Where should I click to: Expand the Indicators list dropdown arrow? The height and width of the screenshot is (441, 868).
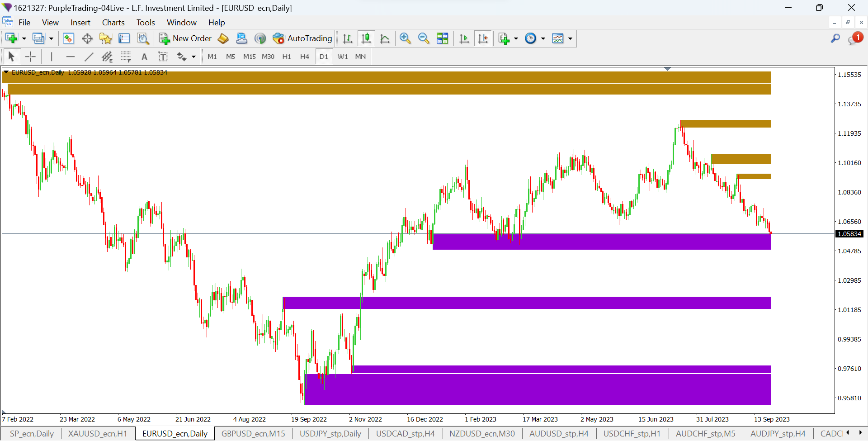click(x=516, y=39)
